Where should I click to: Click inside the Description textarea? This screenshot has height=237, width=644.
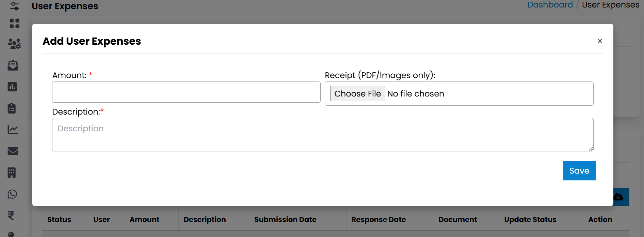[x=322, y=135]
